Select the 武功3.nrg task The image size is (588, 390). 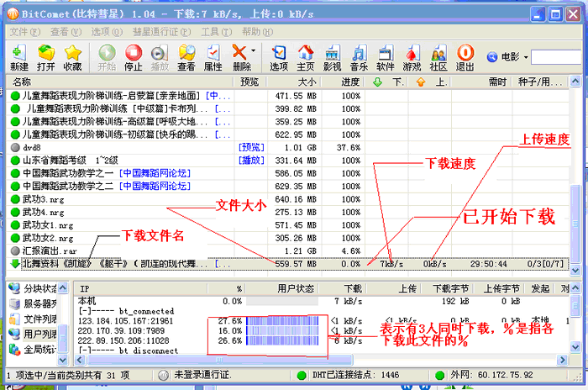click(43, 199)
